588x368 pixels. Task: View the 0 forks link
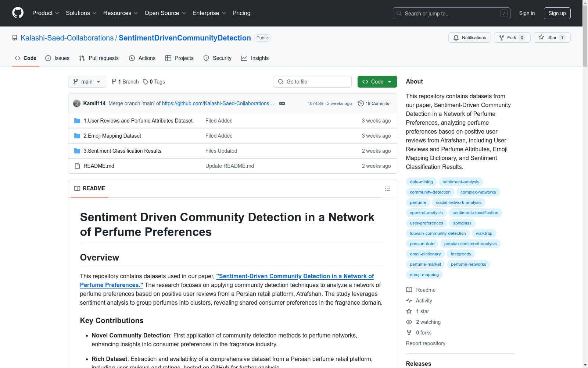419,333
